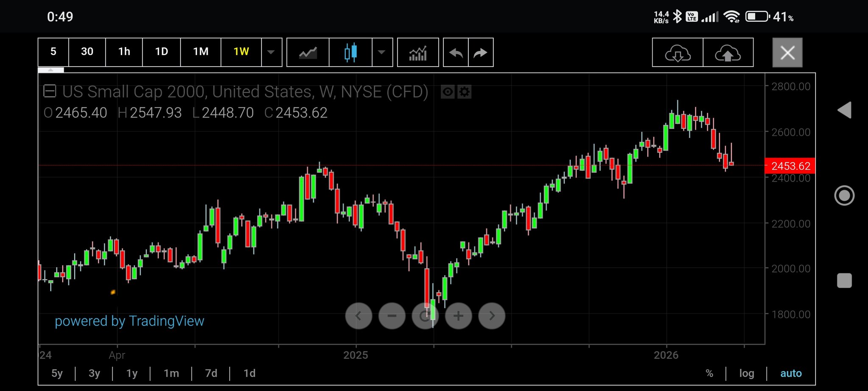This screenshot has width=868, height=391.
Task: Tap the Android back navigation button
Action: click(x=844, y=110)
